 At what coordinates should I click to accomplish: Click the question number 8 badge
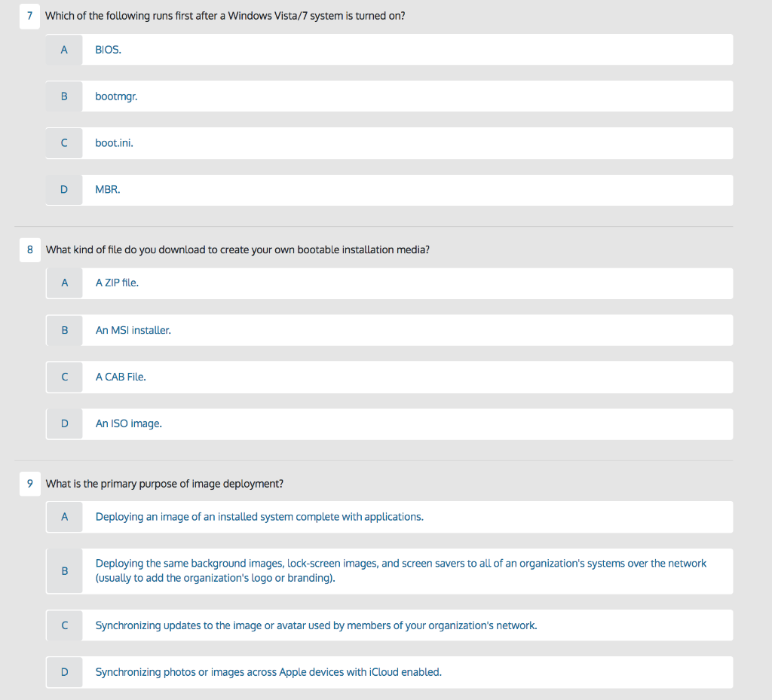29,249
